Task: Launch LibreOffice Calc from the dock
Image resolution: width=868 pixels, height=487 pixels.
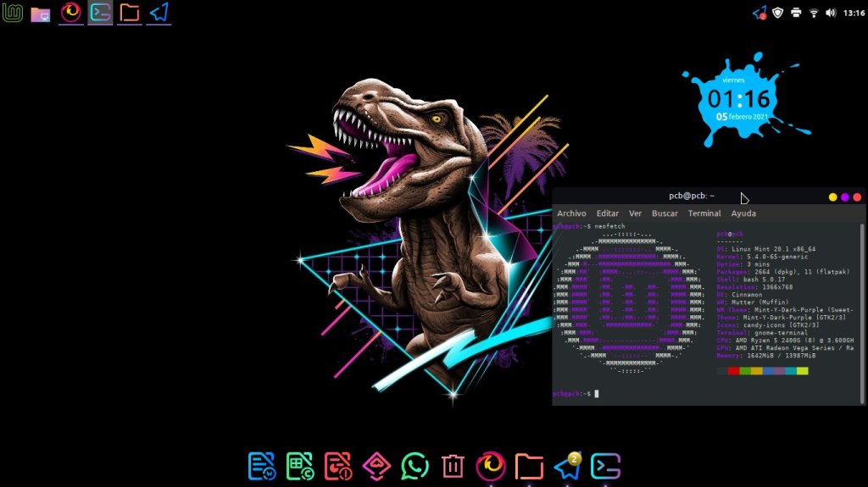Action: [x=300, y=466]
